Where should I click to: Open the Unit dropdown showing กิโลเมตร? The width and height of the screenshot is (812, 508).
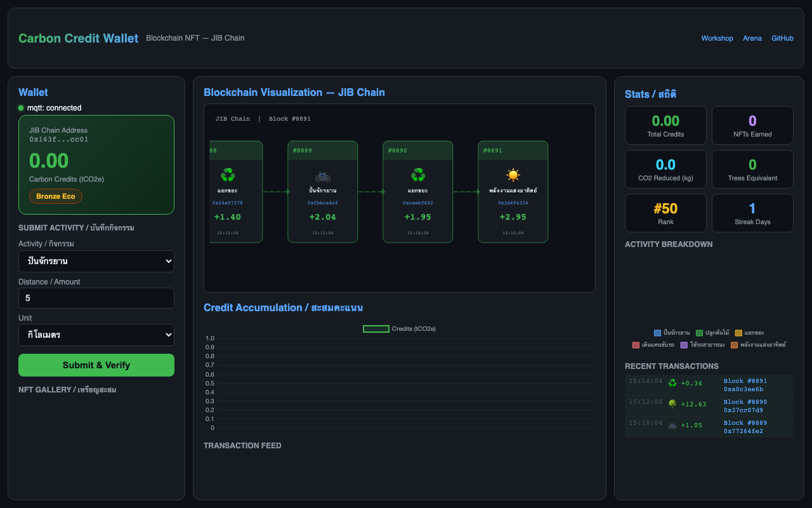coord(96,335)
